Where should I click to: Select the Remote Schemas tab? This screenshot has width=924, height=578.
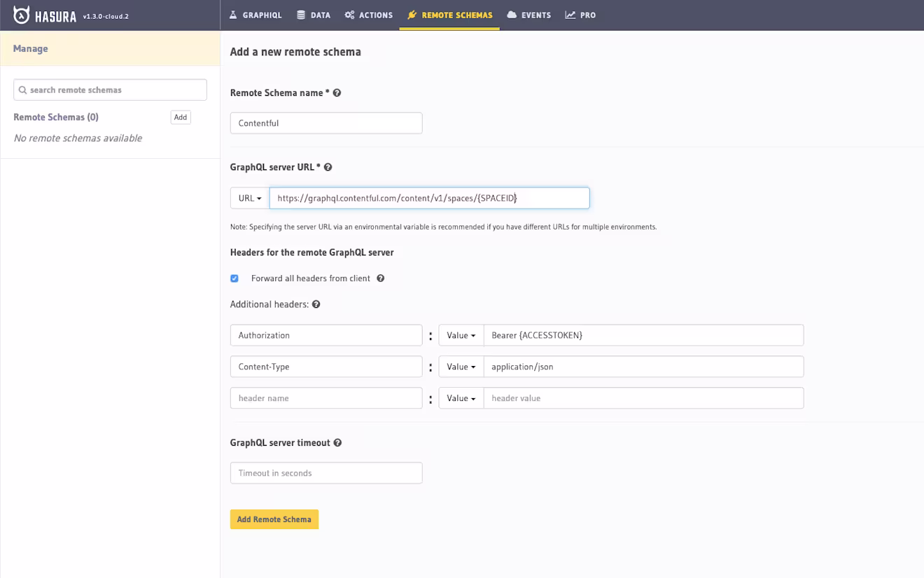click(x=449, y=15)
